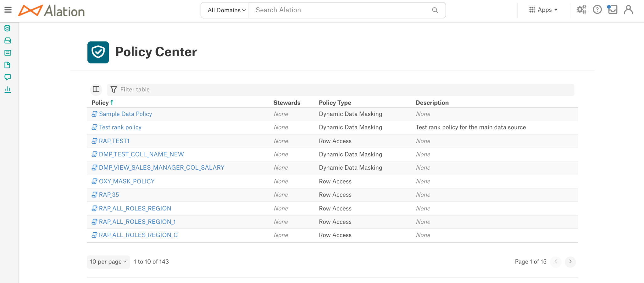644x283 pixels.
Task: Open the settings gears icon
Action: [581, 10]
